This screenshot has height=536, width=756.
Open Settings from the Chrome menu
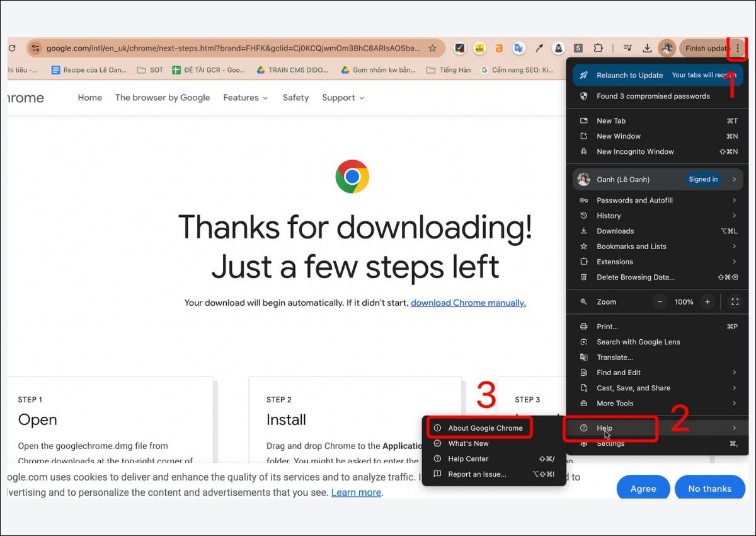(658, 443)
